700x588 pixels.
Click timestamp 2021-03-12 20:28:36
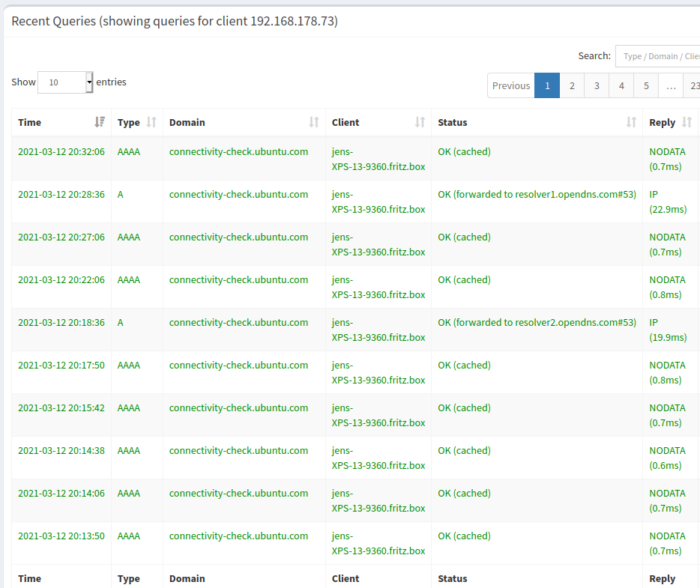(x=61, y=195)
